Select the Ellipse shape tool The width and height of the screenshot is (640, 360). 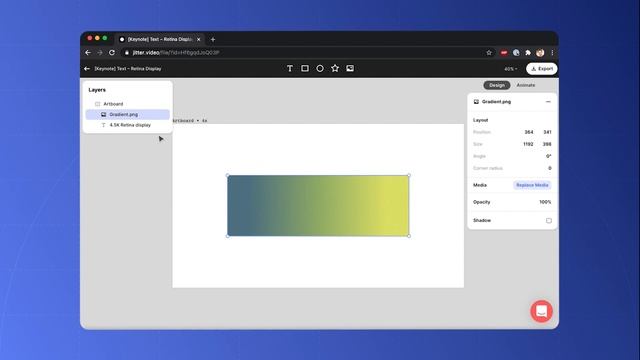click(320, 69)
